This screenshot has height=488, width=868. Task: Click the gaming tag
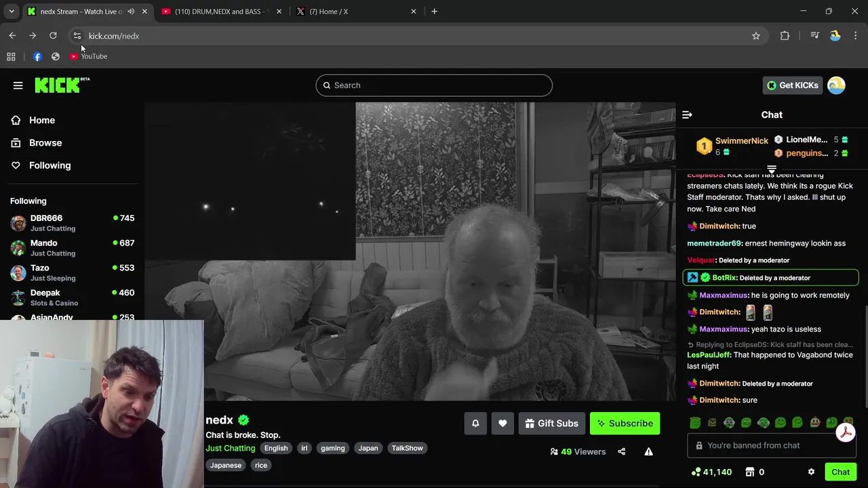pos(333,448)
